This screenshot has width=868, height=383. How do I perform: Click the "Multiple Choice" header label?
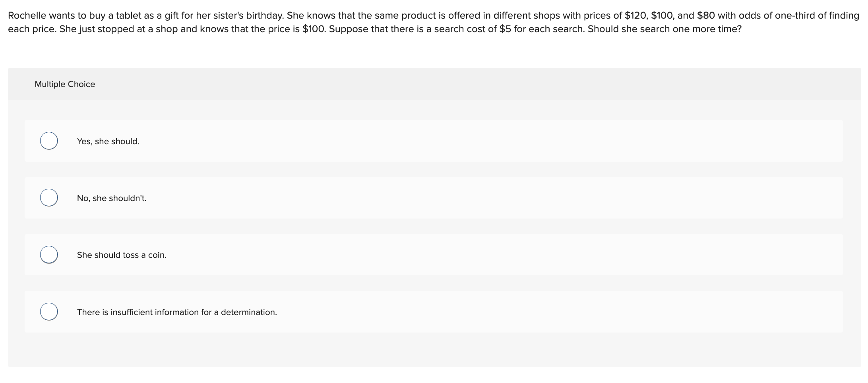click(65, 84)
